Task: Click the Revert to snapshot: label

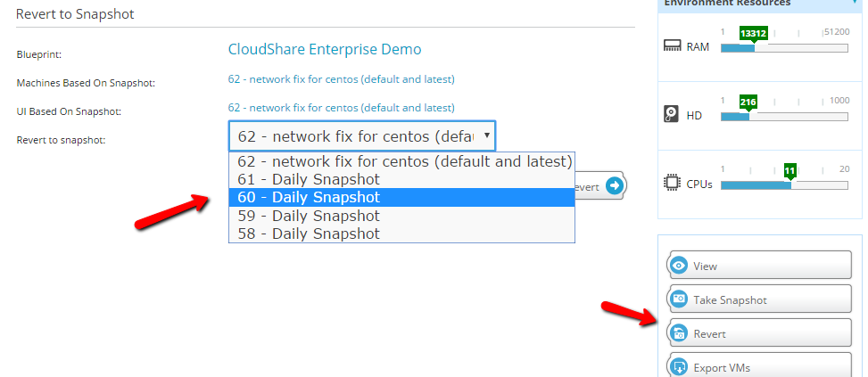Action: (61, 140)
